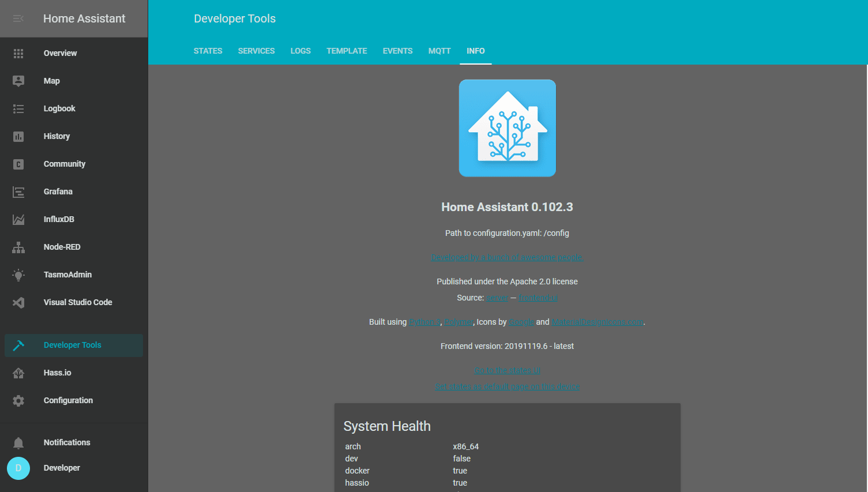Visit the Python 3 link

425,322
